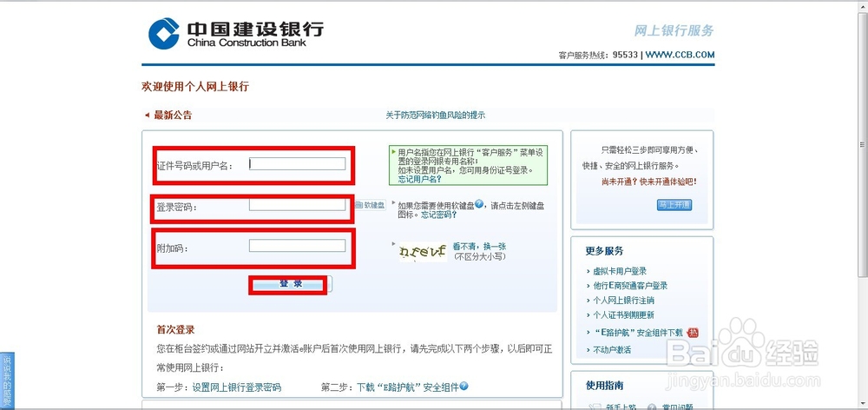868x410 pixels.
Task: Click the China Construction Bank logo
Action: point(235,34)
